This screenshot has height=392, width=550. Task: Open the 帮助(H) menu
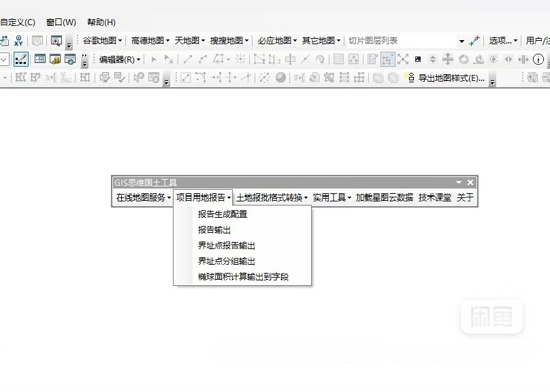pyautogui.click(x=101, y=22)
